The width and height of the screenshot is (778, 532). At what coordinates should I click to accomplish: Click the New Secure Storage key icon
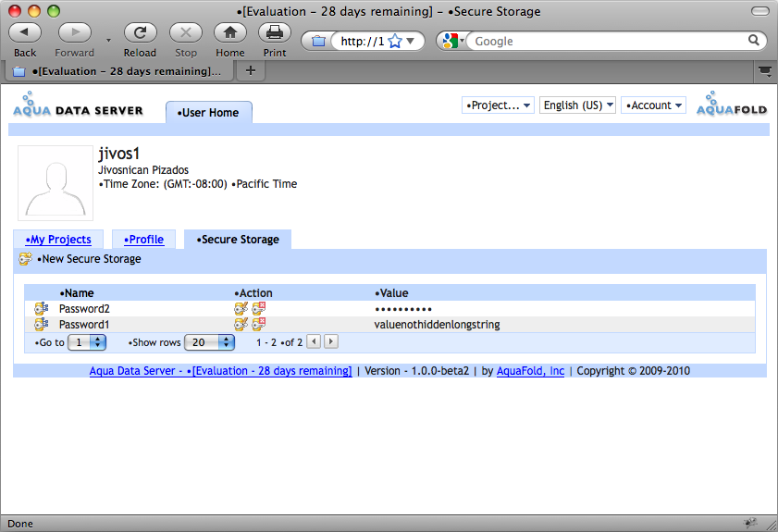pyautogui.click(x=25, y=259)
